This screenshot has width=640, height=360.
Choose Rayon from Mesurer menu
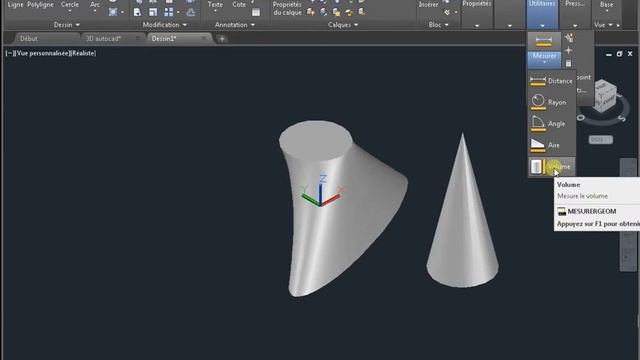tap(551, 102)
